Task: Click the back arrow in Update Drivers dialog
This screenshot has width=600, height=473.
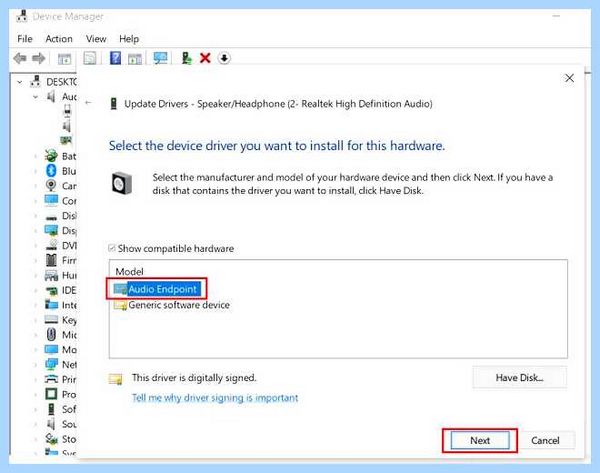Action: tap(88, 103)
